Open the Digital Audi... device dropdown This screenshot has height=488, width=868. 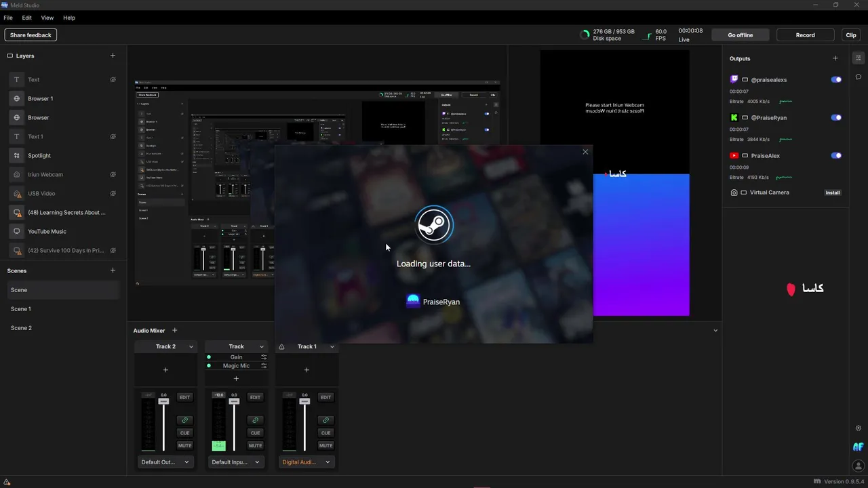(307, 462)
